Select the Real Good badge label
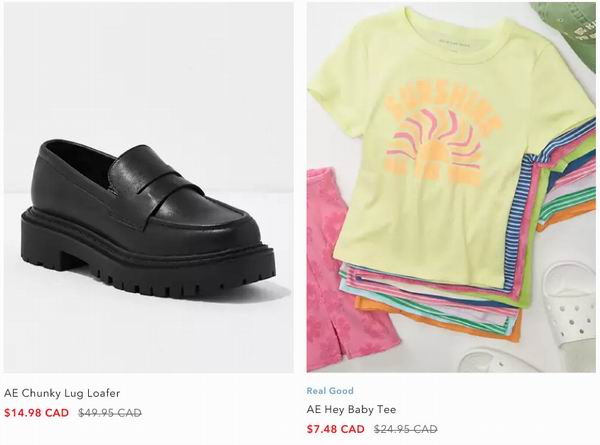Viewport: 600px width, 445px height. click(330, 391)
